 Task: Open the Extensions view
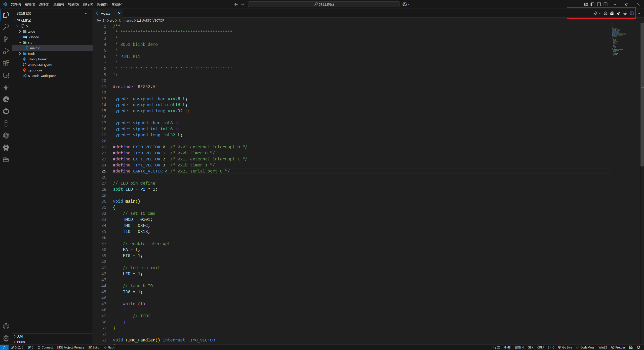(6, 63)
